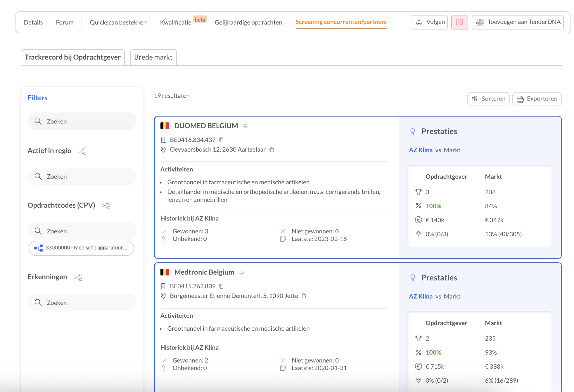Expand the hierarchy tree next to Actief in regio
The height and width of the screenshot is (392, 574).
82,151
